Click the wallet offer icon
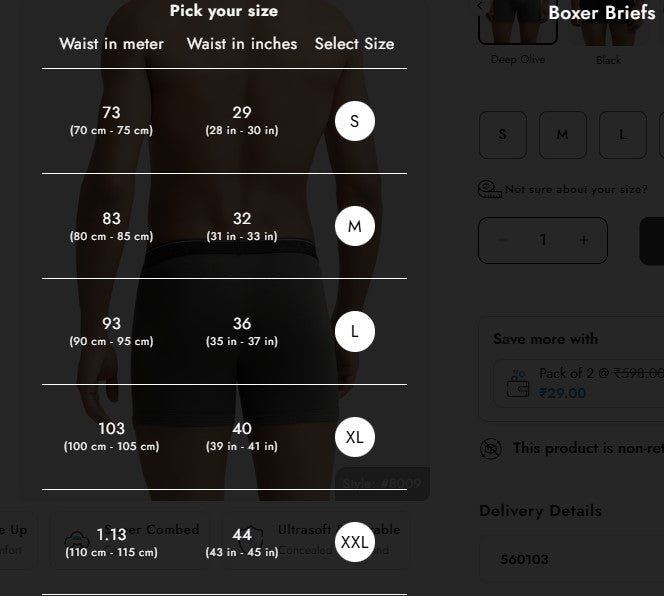Viewport: 664px width, 596px height. (518, 383)
